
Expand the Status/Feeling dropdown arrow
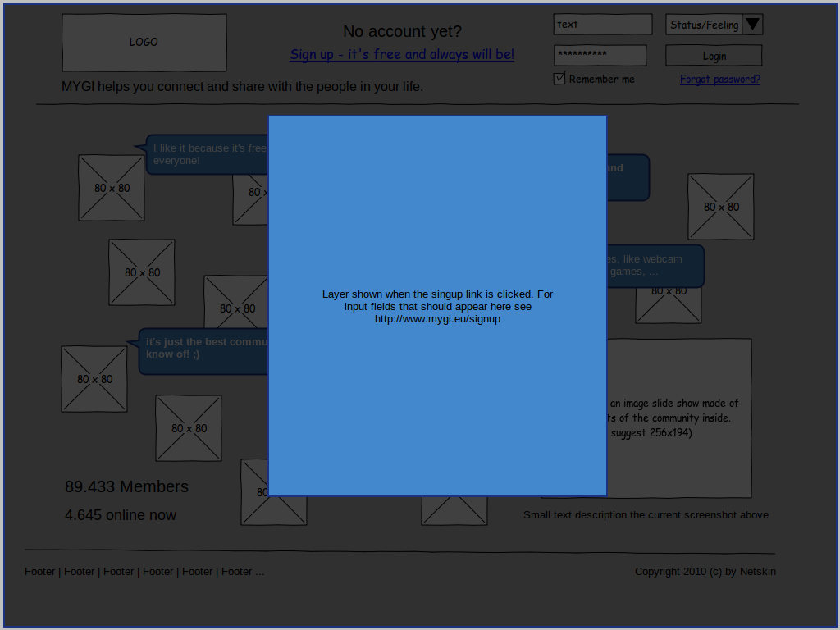(x=752, y=25)
